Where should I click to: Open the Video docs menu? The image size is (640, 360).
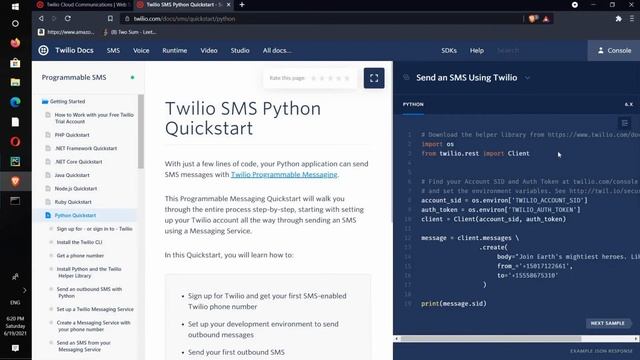(x=209, y=50)
